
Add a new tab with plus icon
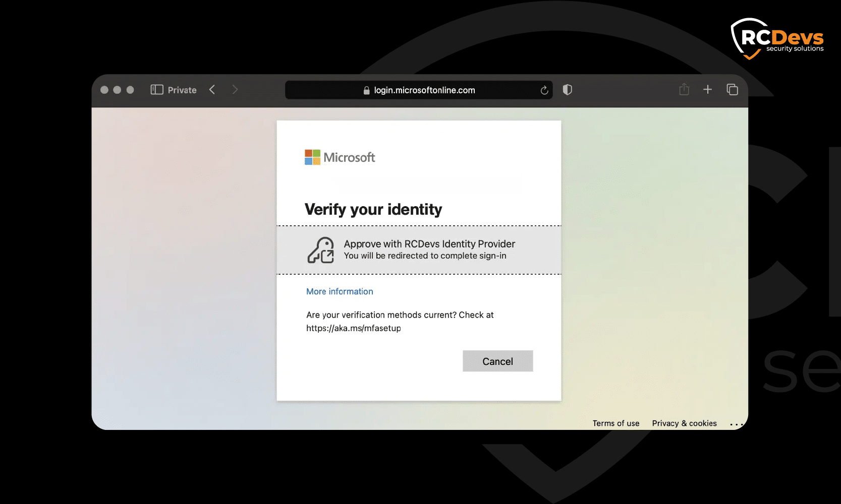(x=708, y=90)
